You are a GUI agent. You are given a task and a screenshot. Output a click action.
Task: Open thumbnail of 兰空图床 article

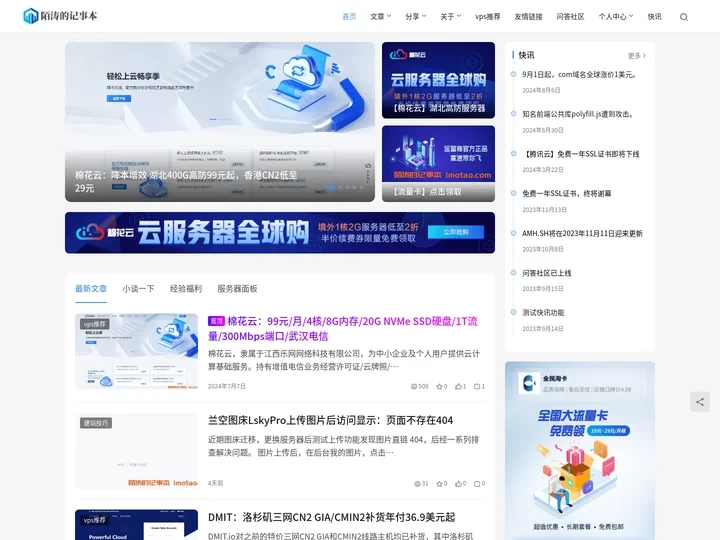(x=136, y=451)
